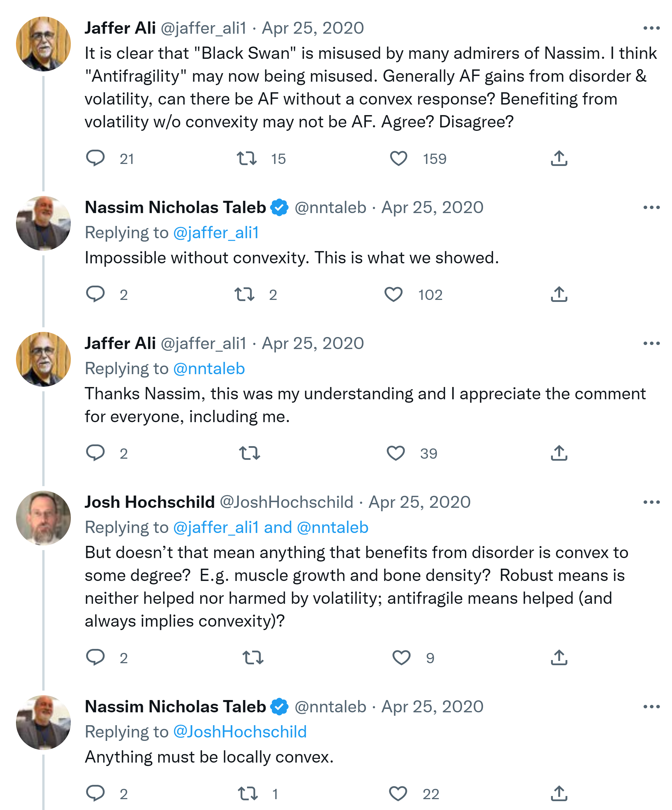
Task: Like Jaffer Ali's tweet with 159 likes
Action: [x=398, y=158]
